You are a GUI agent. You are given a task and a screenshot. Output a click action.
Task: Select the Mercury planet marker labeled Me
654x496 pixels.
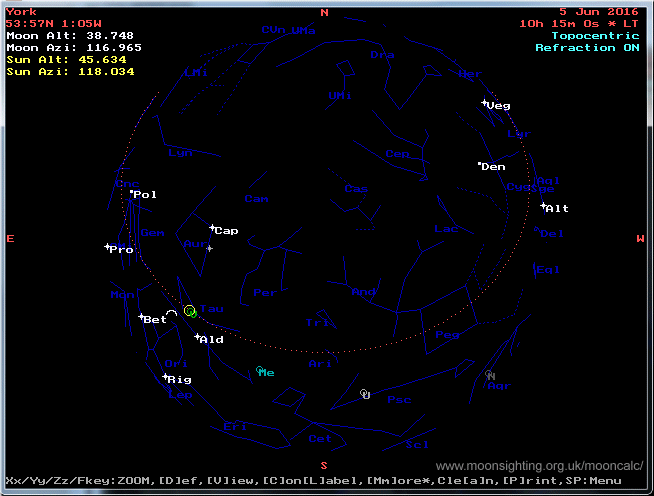(x=260, y=371)
